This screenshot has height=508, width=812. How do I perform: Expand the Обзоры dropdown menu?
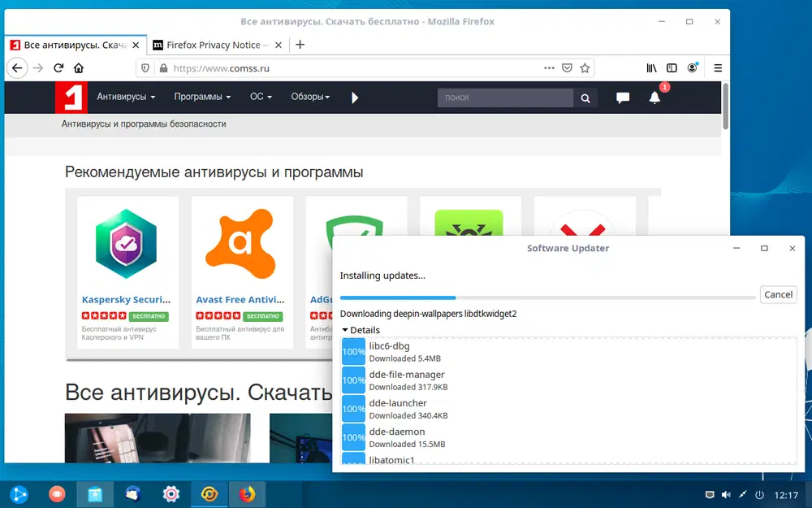(x=310, y=97)
